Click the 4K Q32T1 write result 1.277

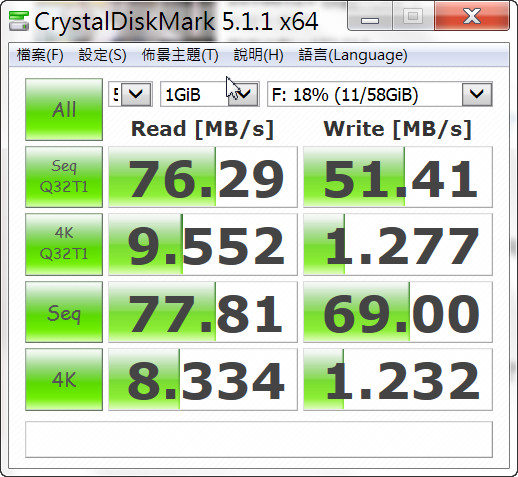click(x=398, y=245)
